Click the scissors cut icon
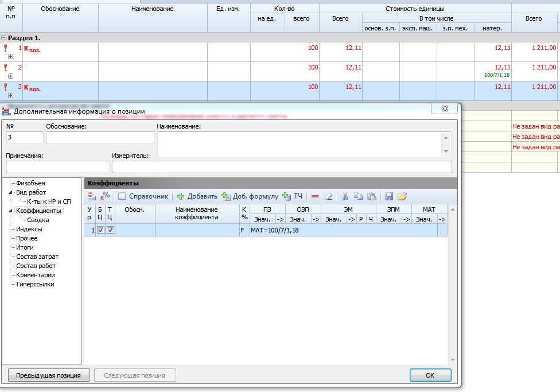 (345, 196)
